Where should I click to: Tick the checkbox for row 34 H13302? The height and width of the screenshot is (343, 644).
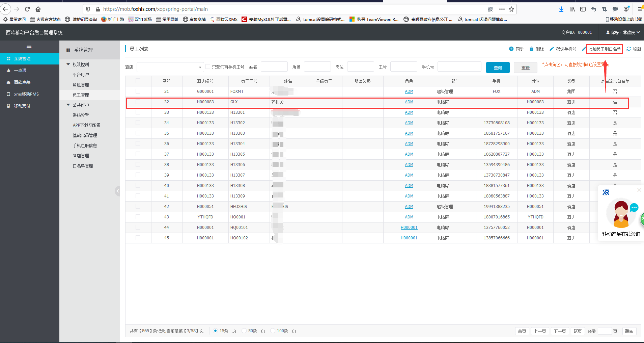pos(138,123)
